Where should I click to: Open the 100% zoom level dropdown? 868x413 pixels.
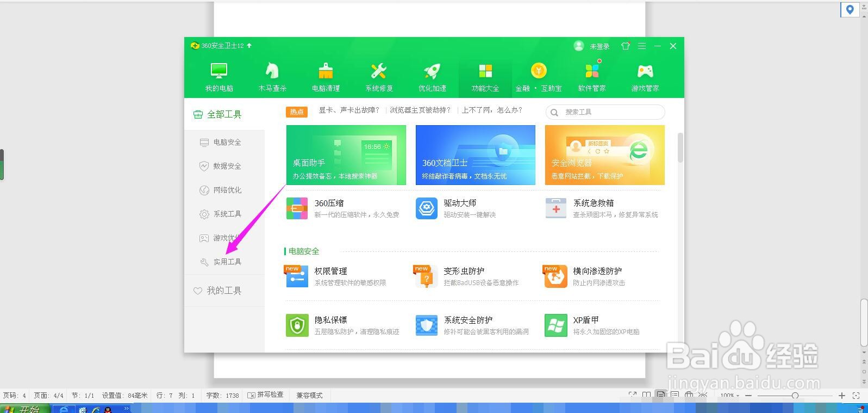pyautogui.click(x=730, y=396)
